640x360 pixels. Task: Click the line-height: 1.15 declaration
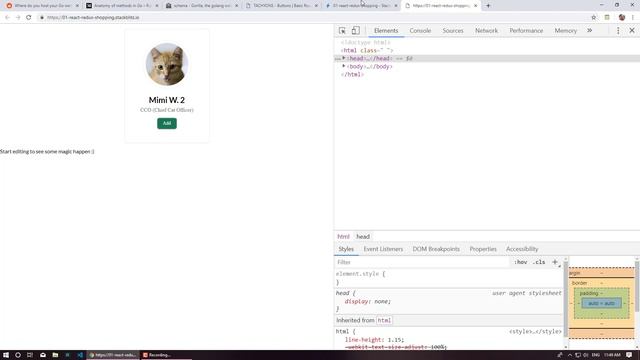pyautogui.click(x=374, y=340)
